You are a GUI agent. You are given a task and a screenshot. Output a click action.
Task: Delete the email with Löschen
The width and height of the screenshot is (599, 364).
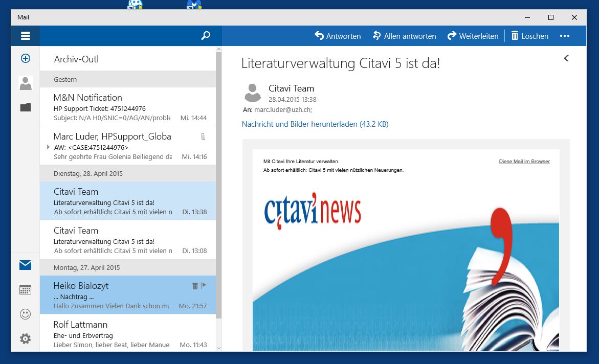point(529,36)
